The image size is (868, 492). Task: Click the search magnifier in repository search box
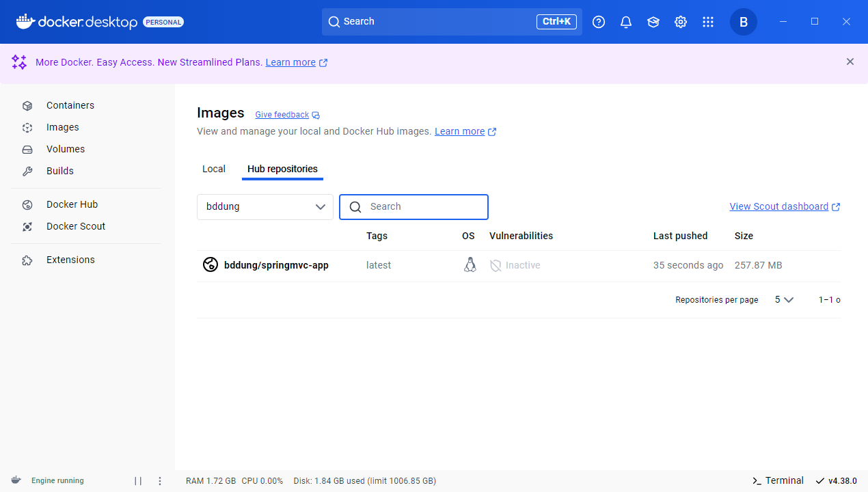[355, 207]
